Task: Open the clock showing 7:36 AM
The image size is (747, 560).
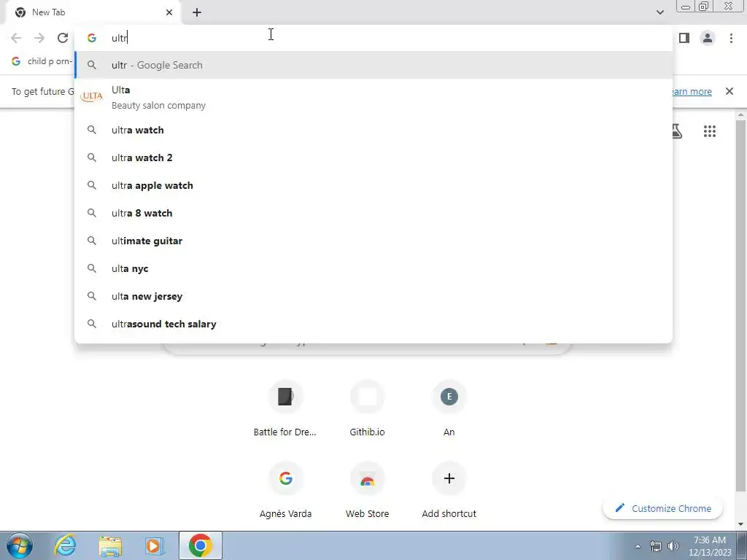Action: 709,545
